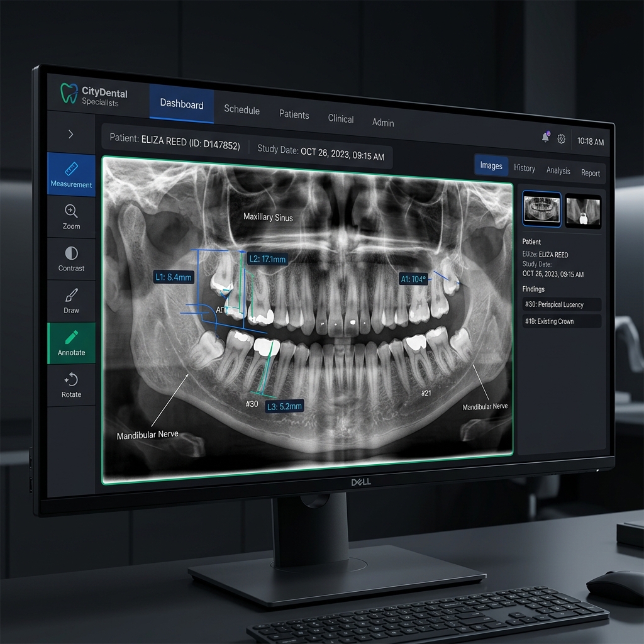644x644 pixels.
Task: Click the L2: 17.1mm measurement label
Action: coord(267,259)
